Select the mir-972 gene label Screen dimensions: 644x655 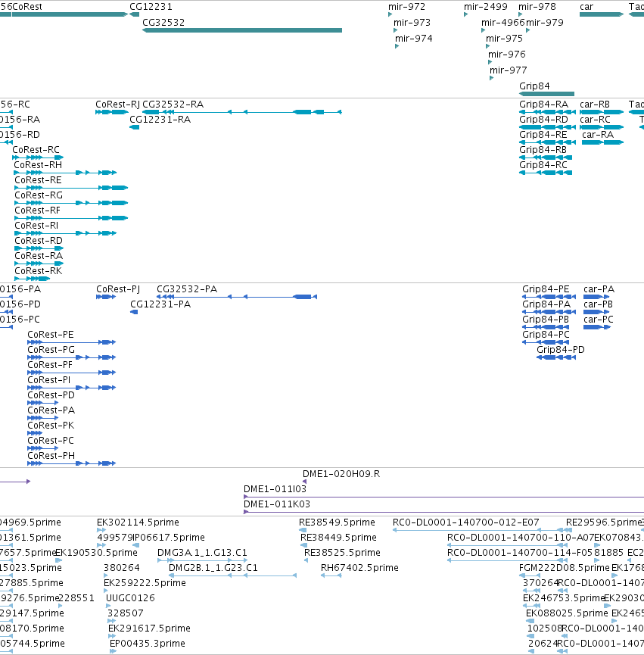click(406, 7)
